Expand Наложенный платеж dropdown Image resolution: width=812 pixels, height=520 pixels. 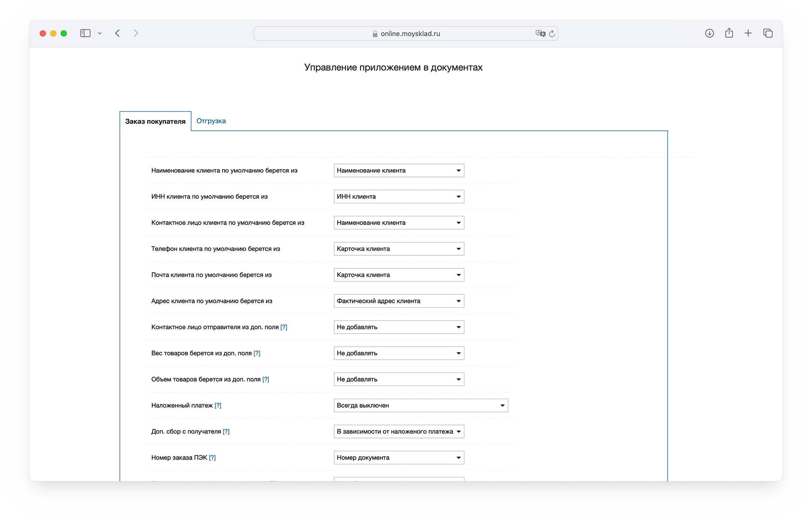tap(421, 406)
